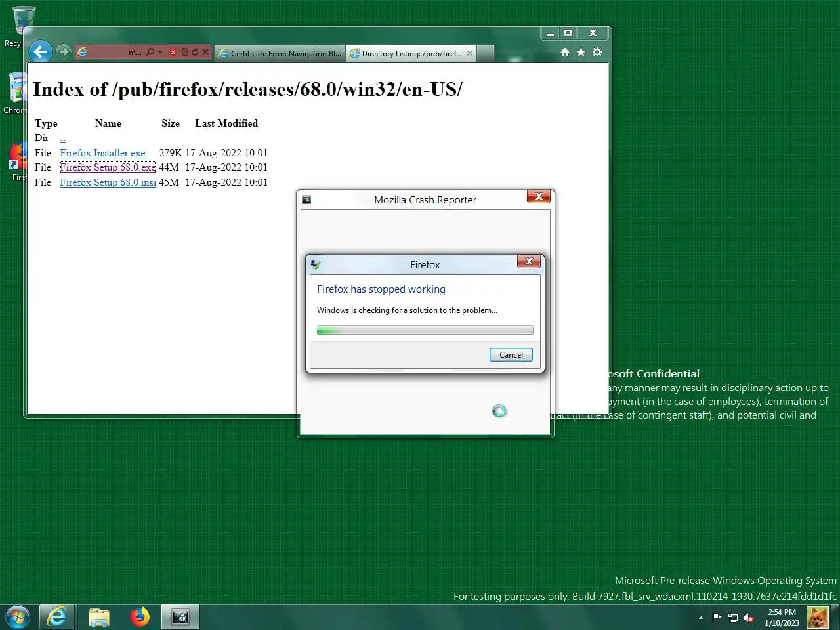Refresh the page with the reload icon
This screenshot has width=840, height=630.
pyautogui.click(x=195, y=52)
